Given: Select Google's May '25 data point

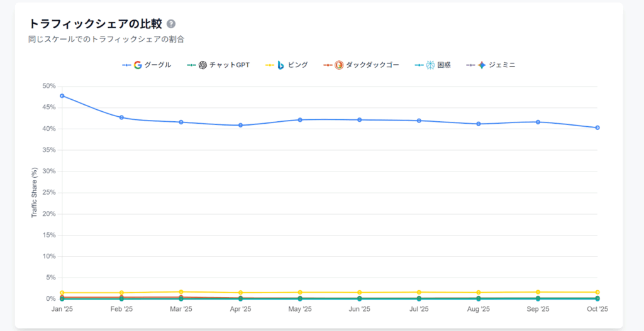Looking at the screenshot, I should 300,120.
